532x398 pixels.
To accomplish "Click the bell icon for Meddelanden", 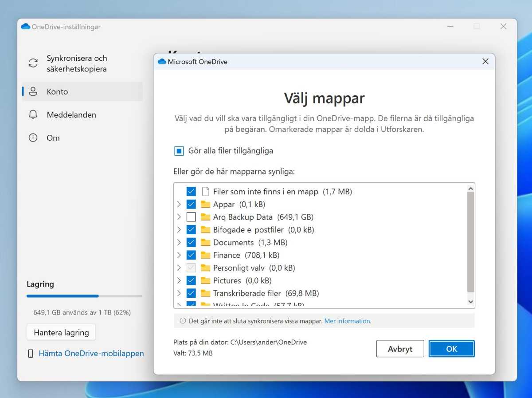I will 33,114.
